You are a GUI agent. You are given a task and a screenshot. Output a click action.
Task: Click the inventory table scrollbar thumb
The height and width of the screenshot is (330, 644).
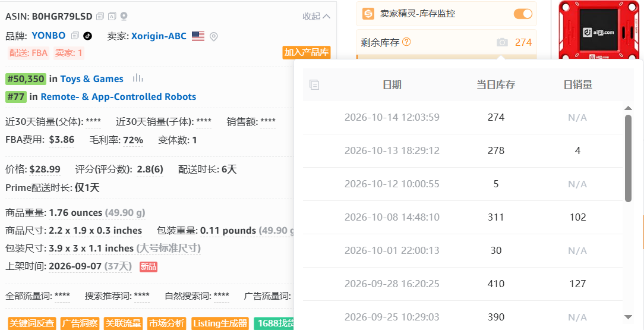(x=628, y=159)
